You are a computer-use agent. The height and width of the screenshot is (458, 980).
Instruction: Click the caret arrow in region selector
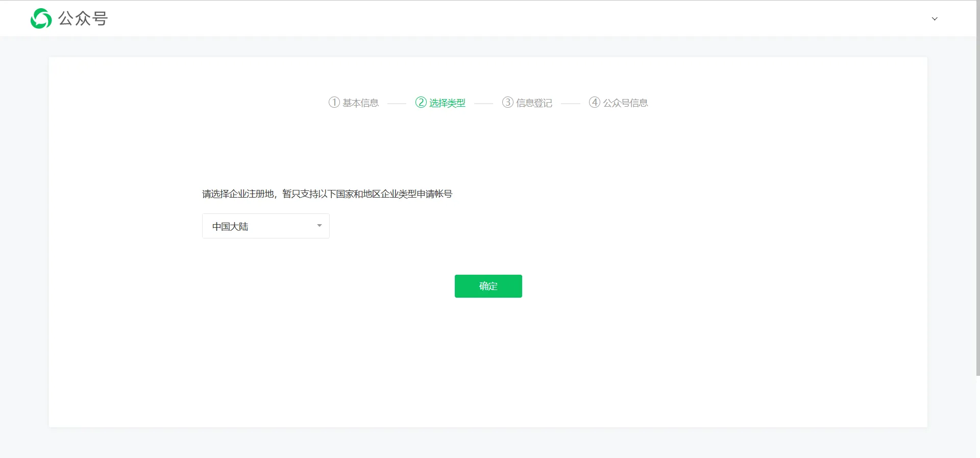[320, 226]
